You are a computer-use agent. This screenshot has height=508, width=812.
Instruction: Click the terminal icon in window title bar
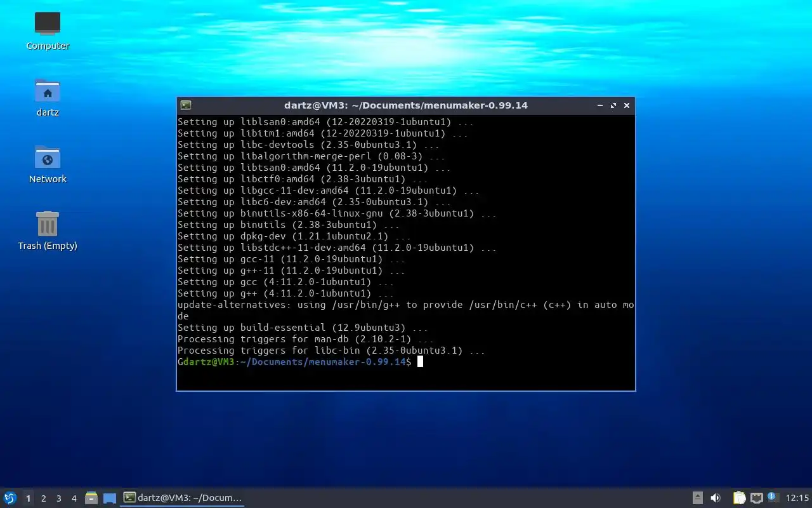pyautogui.click(x=185, y=105)
